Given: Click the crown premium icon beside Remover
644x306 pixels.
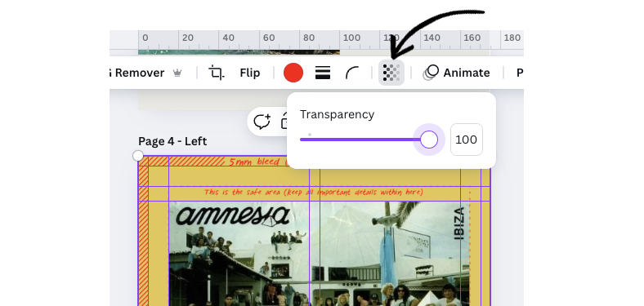Looking at the screenshot, I should pos(177,73).
